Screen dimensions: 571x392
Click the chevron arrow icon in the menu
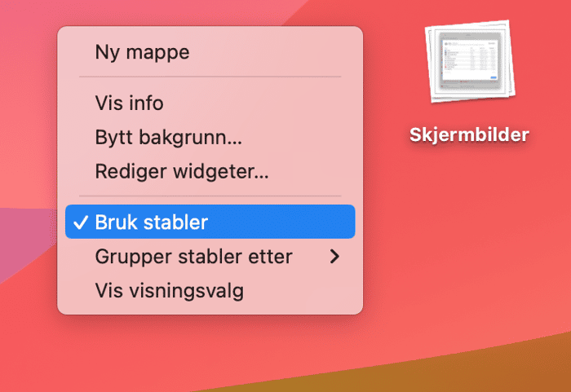(x=334, y=257)
